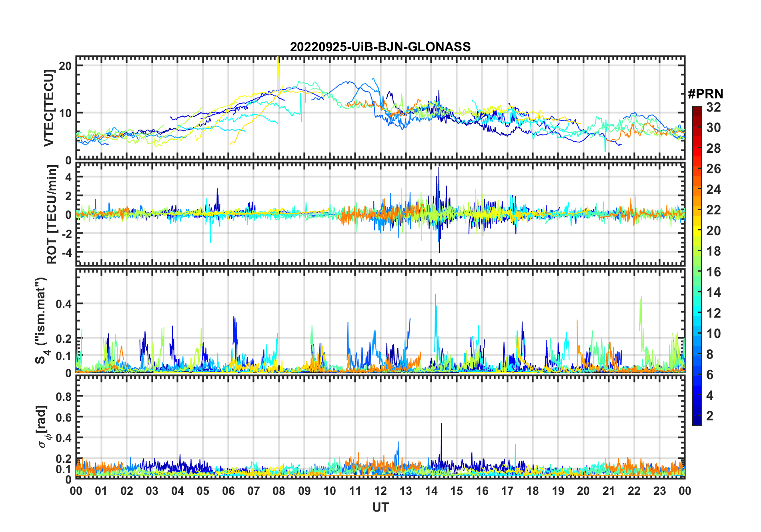
Task: Select the 06 hour tick on the UT axis
Action: coord(228,491)
